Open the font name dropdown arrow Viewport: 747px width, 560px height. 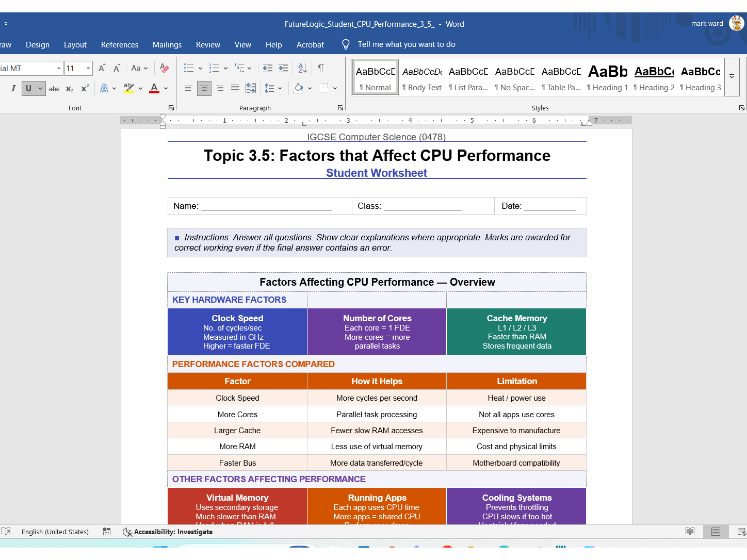pyautogui.click(x=58, y=68)
